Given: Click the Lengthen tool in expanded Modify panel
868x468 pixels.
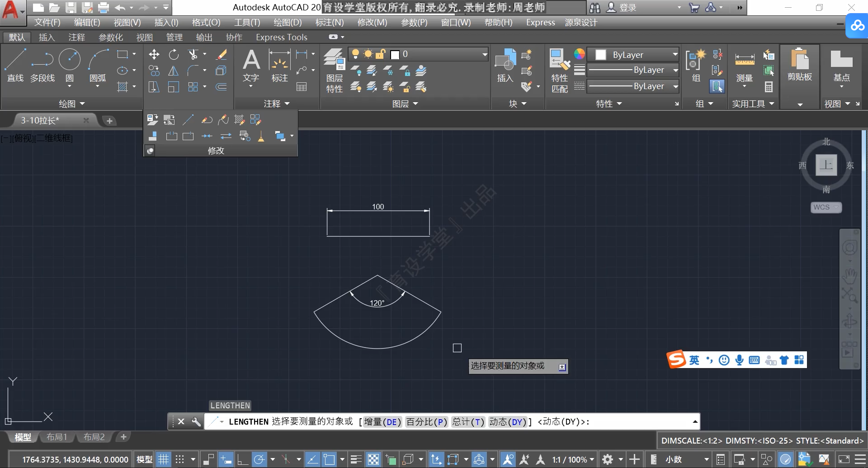Looking at the screenshot, I should pos(188,120).
